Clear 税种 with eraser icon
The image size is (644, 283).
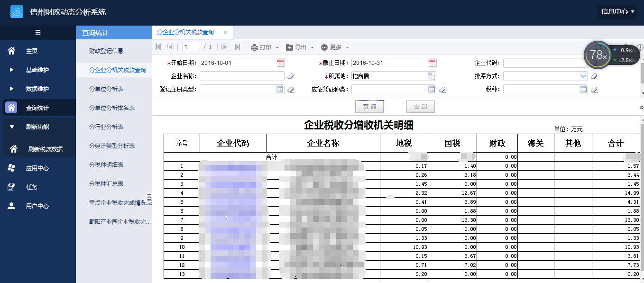coord(594,89)
